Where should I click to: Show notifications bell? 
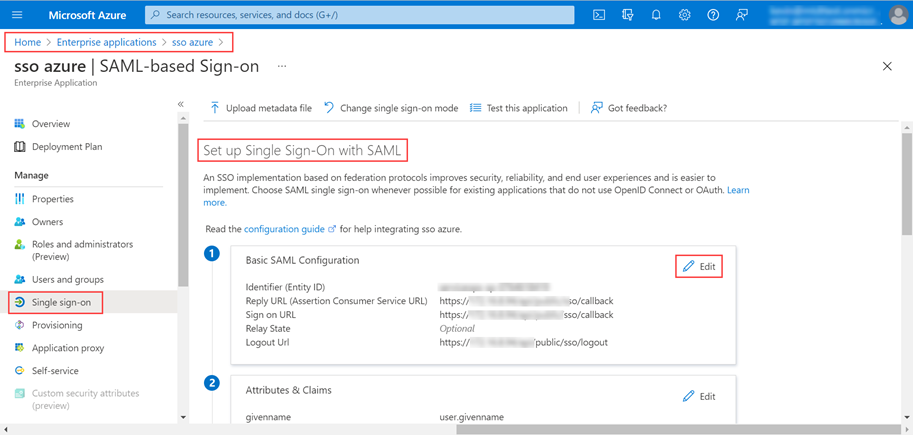click(x=656, y=15)
